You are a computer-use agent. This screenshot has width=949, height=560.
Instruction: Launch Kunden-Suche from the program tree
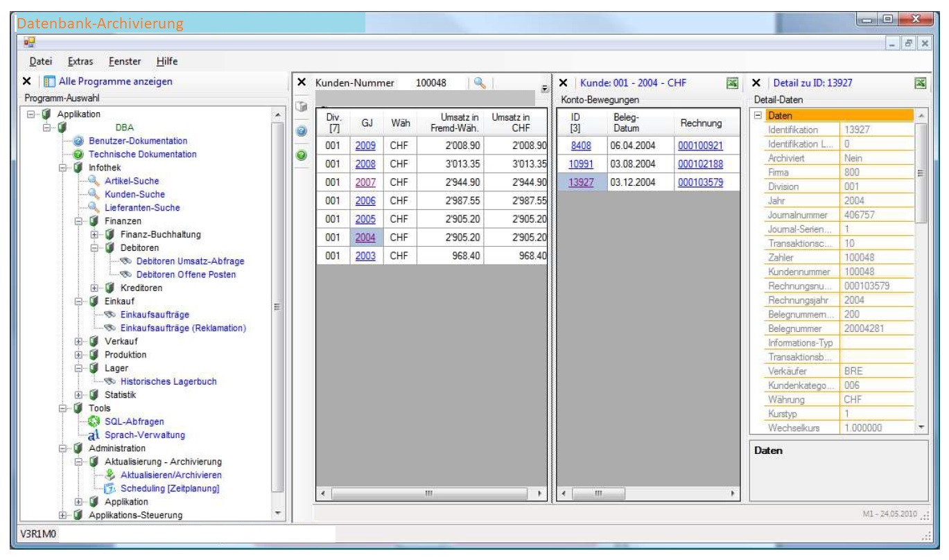pyautogui.click(x=134, y=194)
